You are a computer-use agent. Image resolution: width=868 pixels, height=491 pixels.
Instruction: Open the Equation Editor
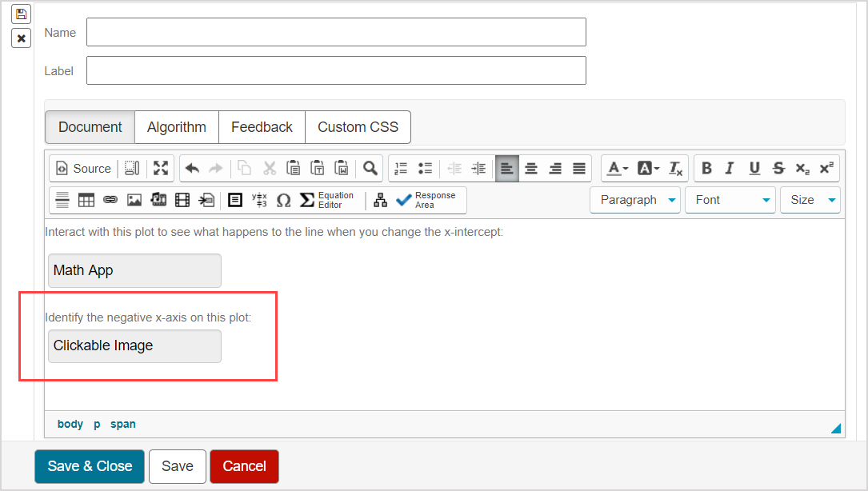[x=326, y=200]
